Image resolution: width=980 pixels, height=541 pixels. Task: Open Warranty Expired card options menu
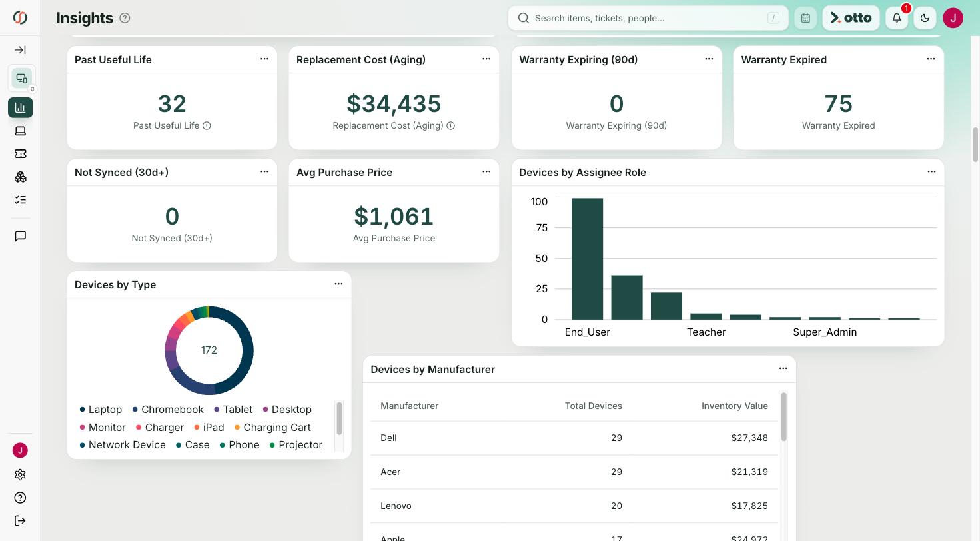coord(931,59)
